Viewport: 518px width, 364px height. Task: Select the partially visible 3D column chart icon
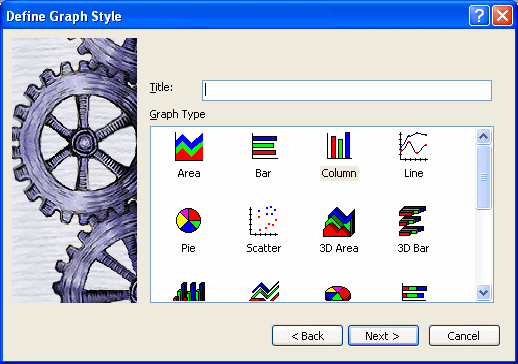click(189, 291)
